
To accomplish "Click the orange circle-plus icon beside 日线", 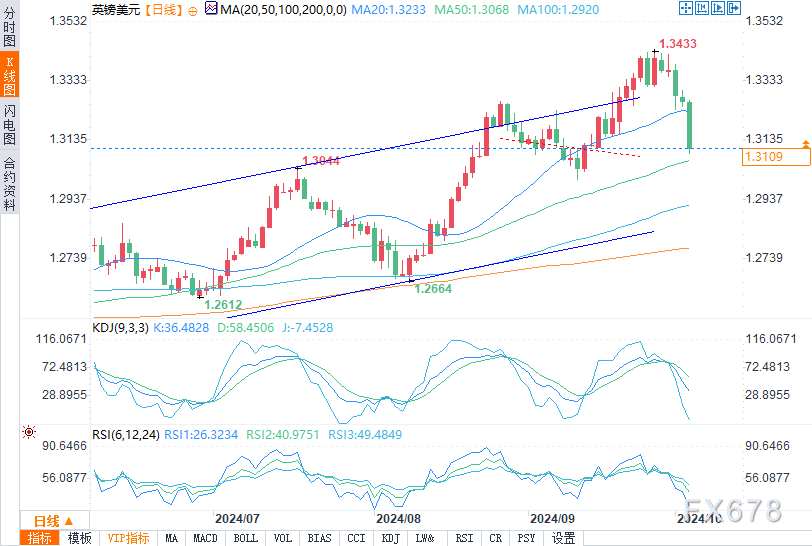I will coord(193,11).
